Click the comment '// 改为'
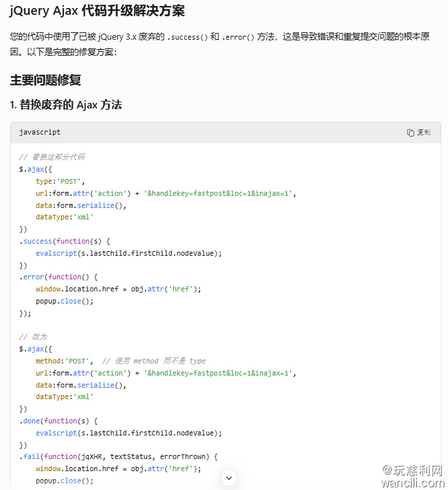 coord(33,337)
